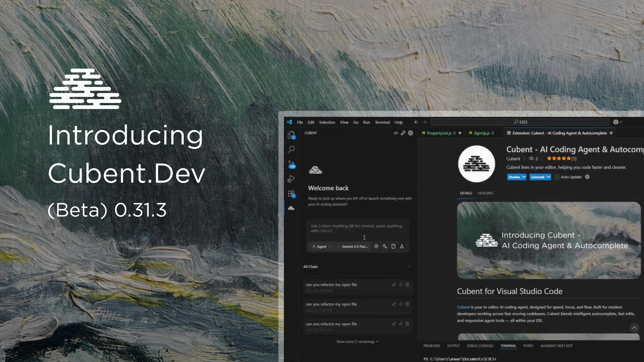
Task: Open the DETAILS tab of the extension
Action: click(466, 193)
